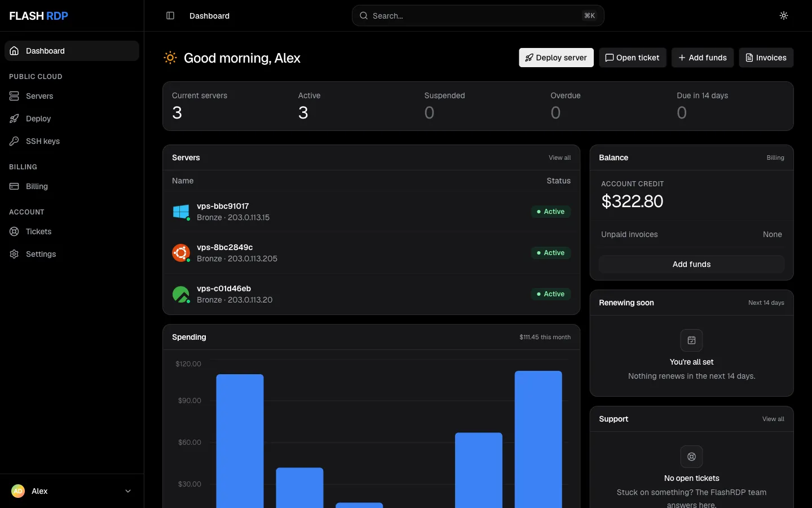Click the sun icon beside the greeting

[170, 58]
